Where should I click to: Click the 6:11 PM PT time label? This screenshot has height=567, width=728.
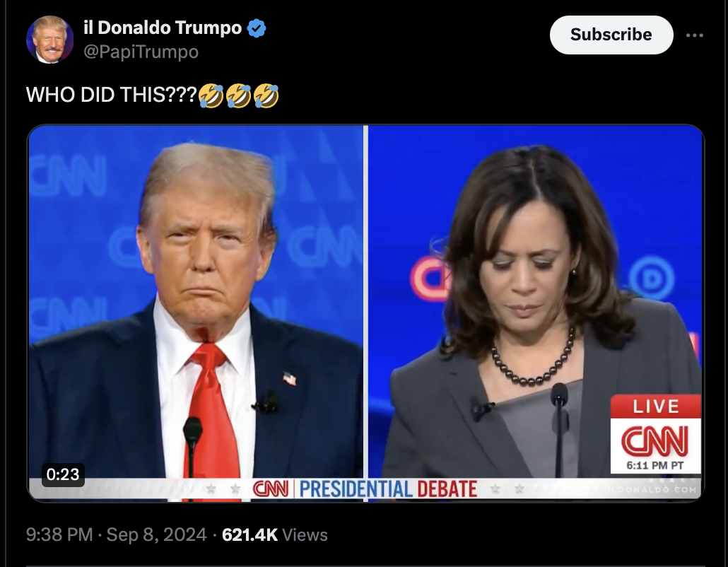pyautogui.click(x=654, y=465)
